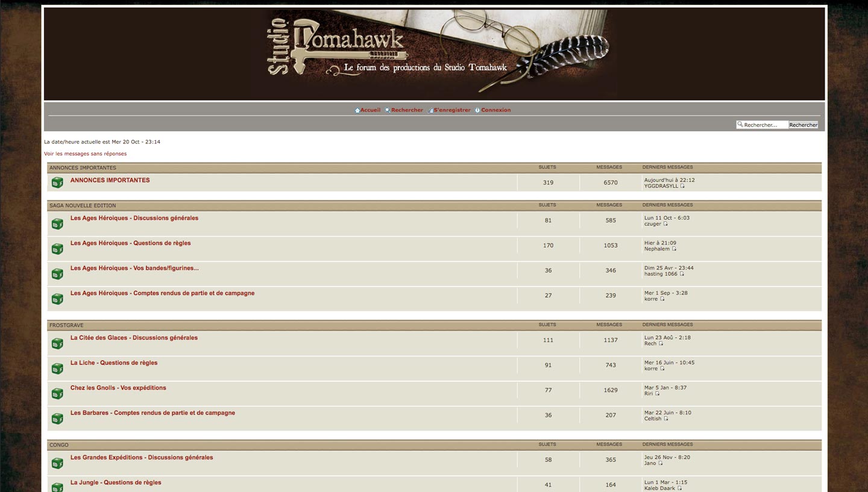Screen dimensions: 868x492
Task: View the last post icon by hasting 1066
Action: point(682,274)
